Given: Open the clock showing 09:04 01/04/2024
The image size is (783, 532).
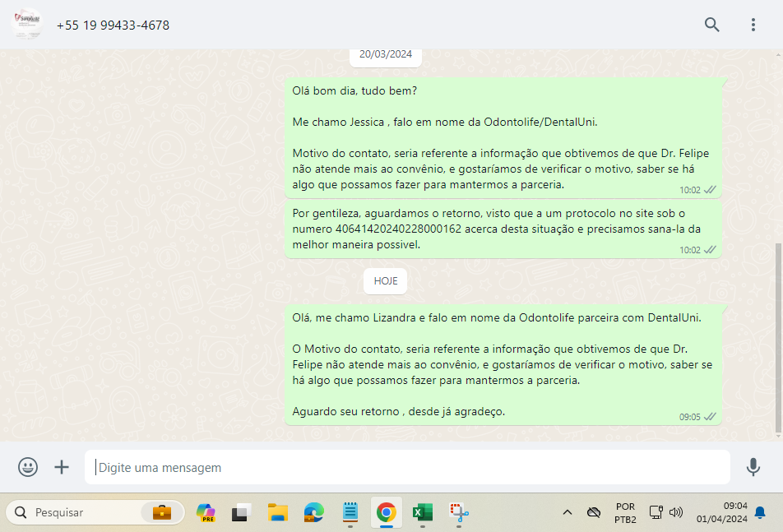Looking at the screenshot, I should pos(721,512).
